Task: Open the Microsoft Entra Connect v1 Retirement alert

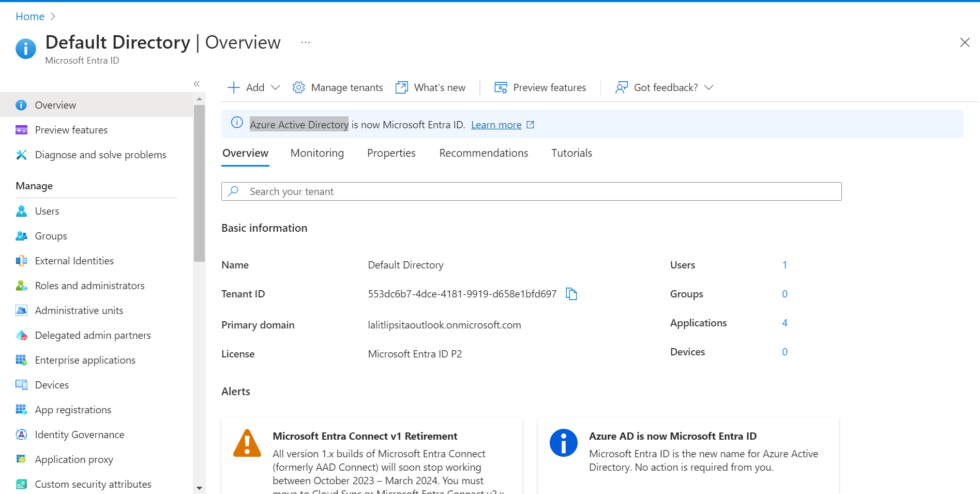Action: click(x=371, y=456)
